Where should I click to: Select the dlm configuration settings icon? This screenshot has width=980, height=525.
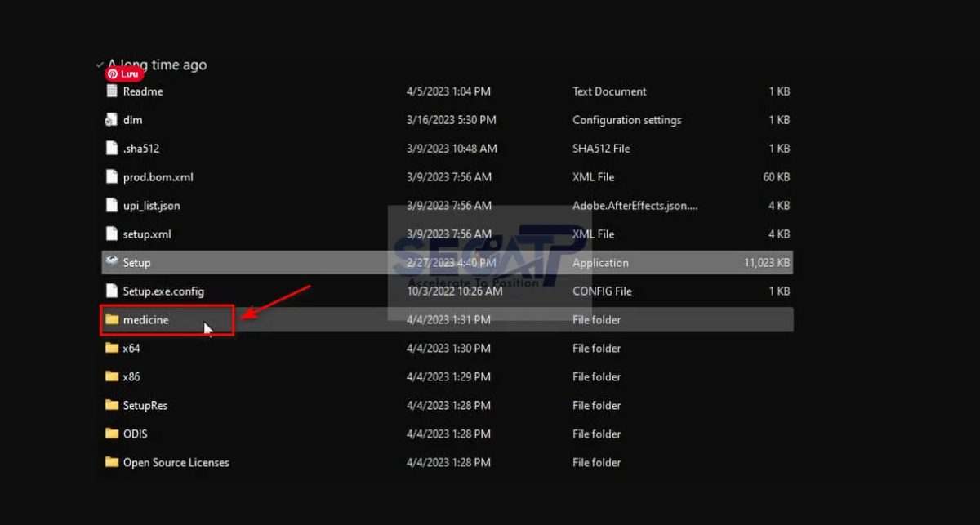click(x=112, y=120)
